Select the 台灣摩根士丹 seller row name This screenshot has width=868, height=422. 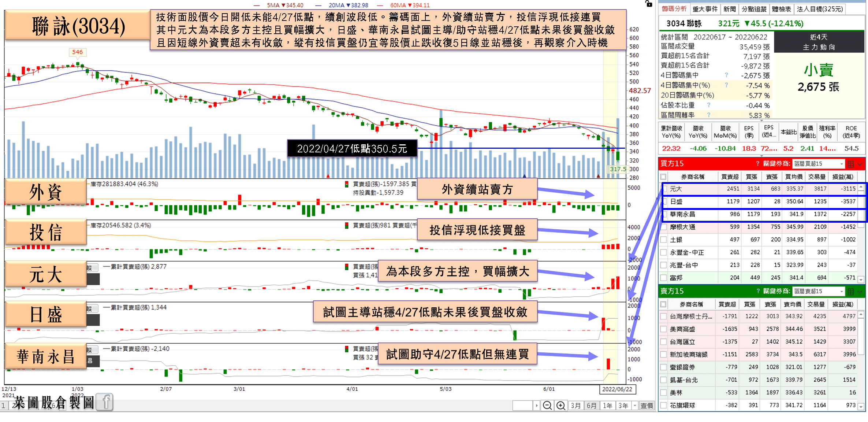coord(691,316)
